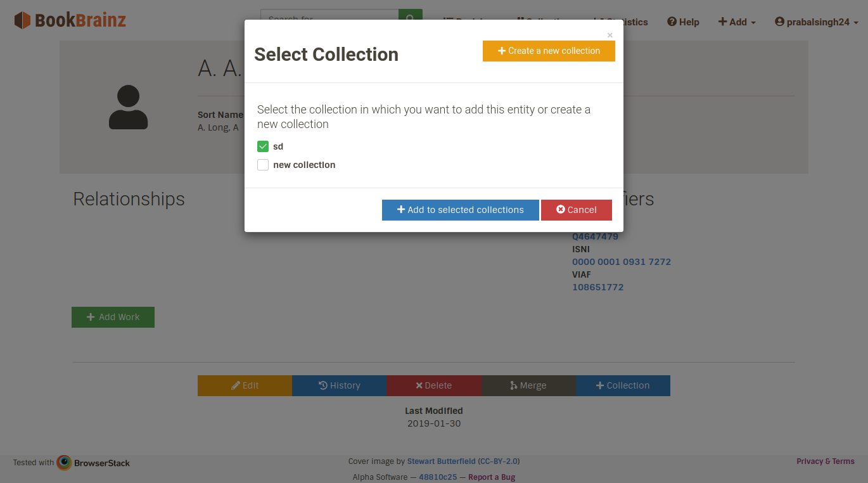Click Add to selected collections

pyautogui.click(x=460, y=210)
